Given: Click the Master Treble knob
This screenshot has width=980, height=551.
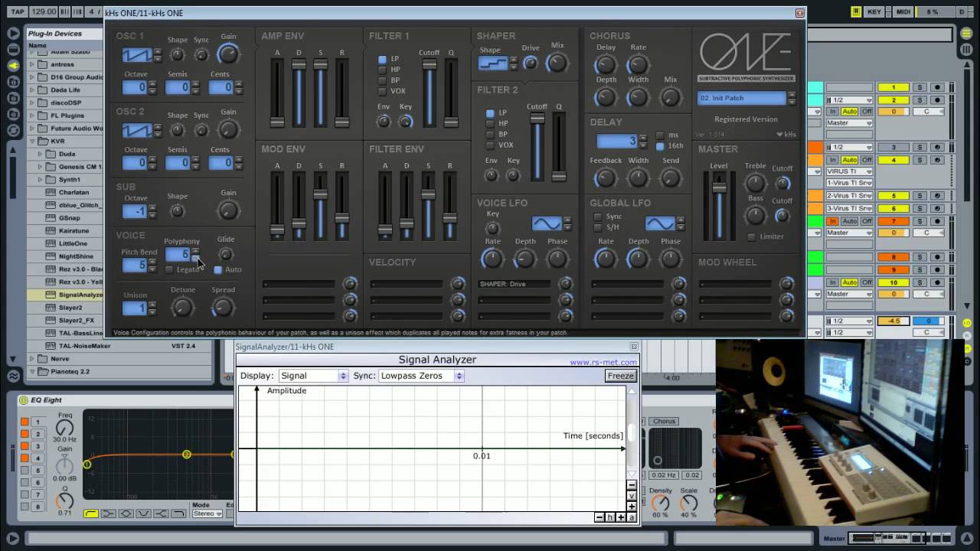Looking at the screenshot, I should pos(755,182).
